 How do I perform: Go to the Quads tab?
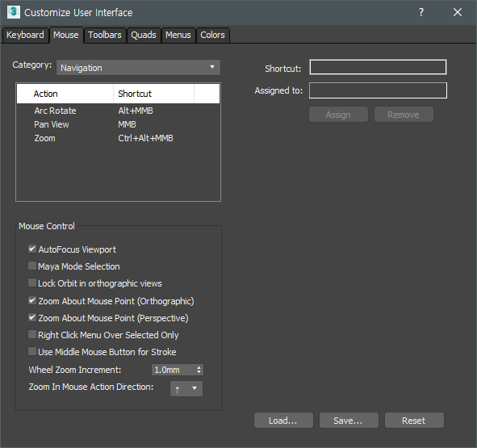[x=144, y=35]
